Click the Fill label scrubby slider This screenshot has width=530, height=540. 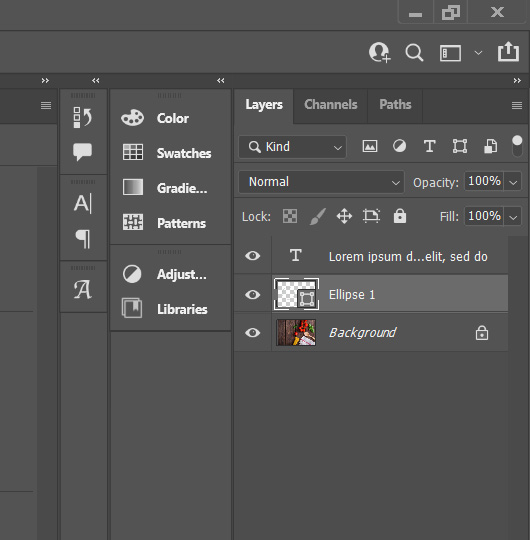449,217
